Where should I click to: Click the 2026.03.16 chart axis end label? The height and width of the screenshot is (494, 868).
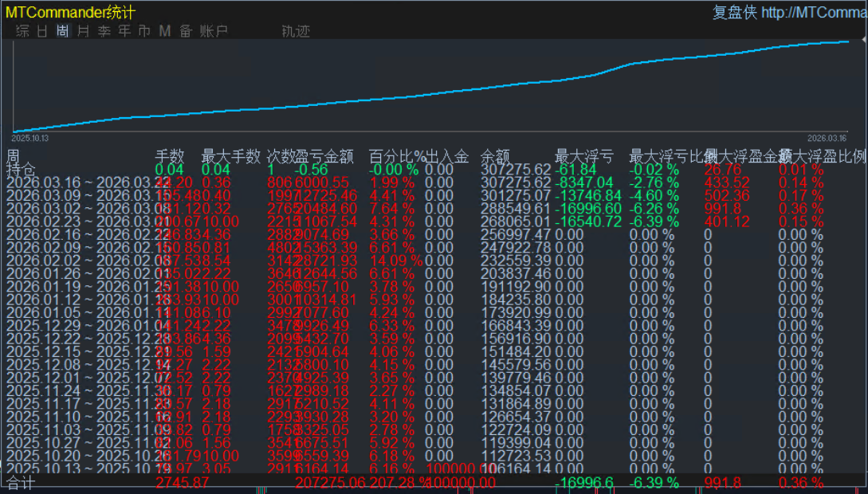click(827, 139)
